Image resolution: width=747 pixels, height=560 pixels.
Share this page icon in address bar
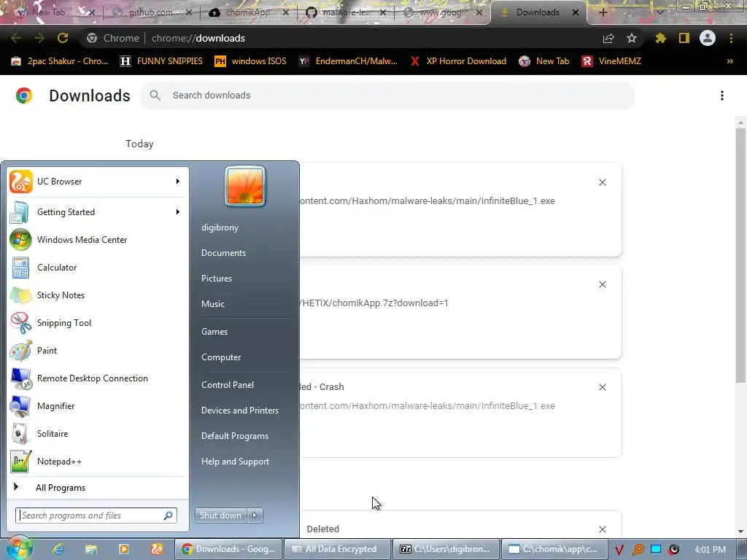click(x=608, y=38)
